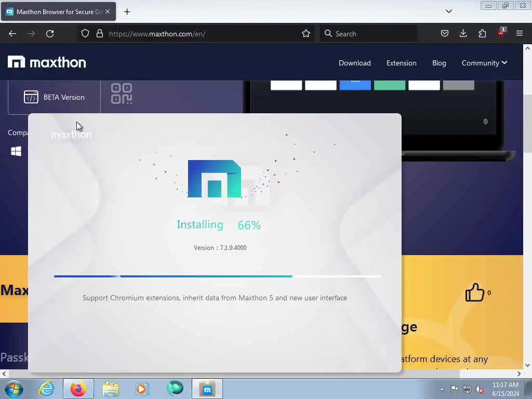Image resolution: width=532 pixels, height=399 pixels.
Task: Click the horizontal scroll left arrow
Action: click(x=4, y=374)
